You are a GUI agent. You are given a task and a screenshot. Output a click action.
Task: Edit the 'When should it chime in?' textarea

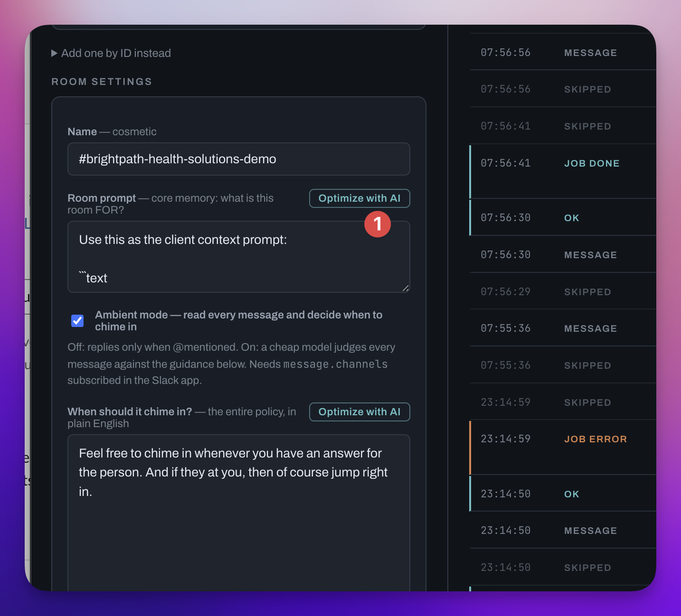(239, 513)
